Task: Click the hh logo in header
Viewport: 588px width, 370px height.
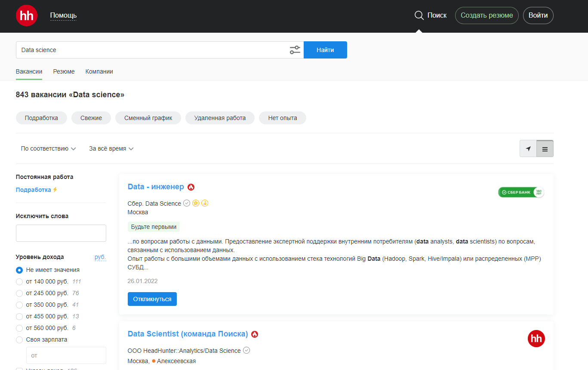Action: [x=27, y=15]
